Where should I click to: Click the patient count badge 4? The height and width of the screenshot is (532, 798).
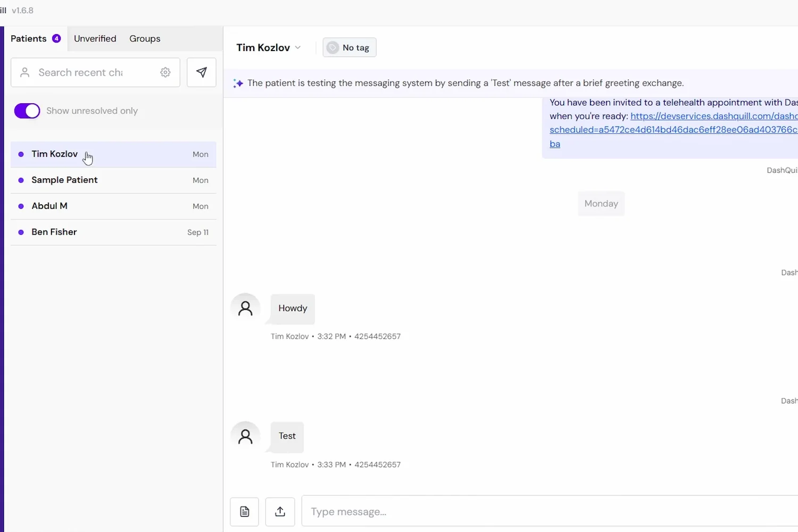tap(56, 38)
